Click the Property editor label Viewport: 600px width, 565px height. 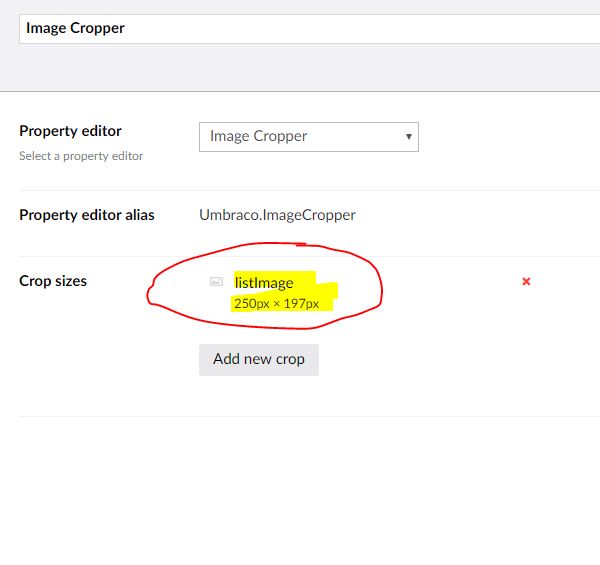70,131
